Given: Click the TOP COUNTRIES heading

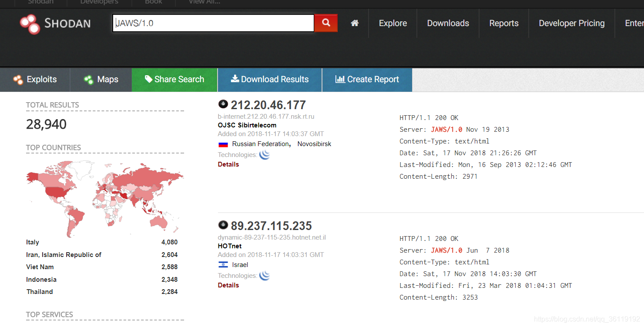Looking at the screenshot, I should pyautogui.click(x=54, y=147).
